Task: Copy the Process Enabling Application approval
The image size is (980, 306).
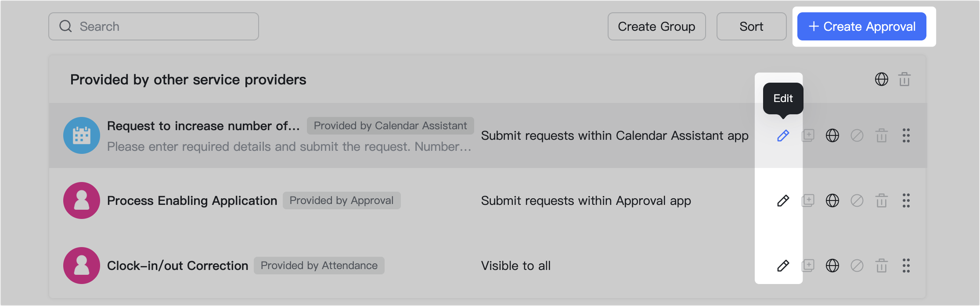Action: pyautogui.click(x=808, y=201)
